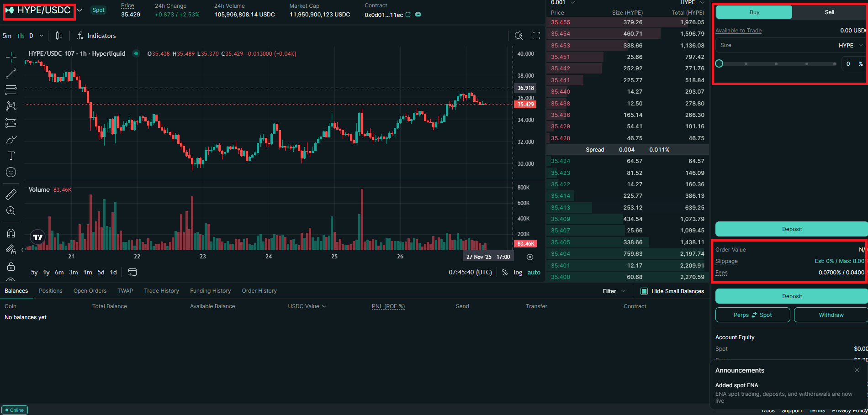Open the Trade History tab
Screen dimensions: 868x415
click(x=161, y=291)
